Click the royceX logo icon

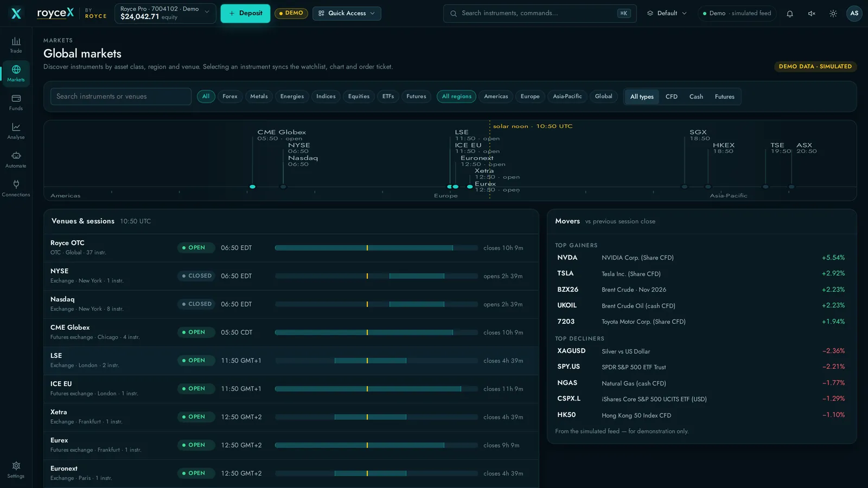tap(16, 13)
